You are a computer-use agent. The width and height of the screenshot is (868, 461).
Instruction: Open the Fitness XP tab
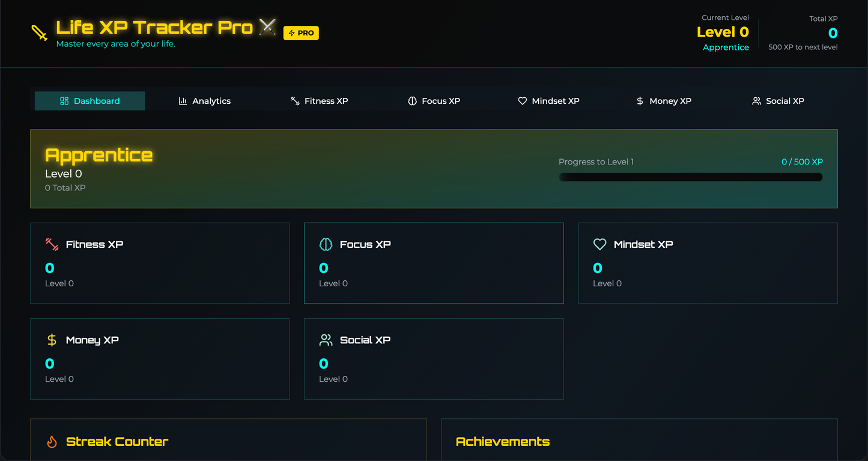pos(319,101)
